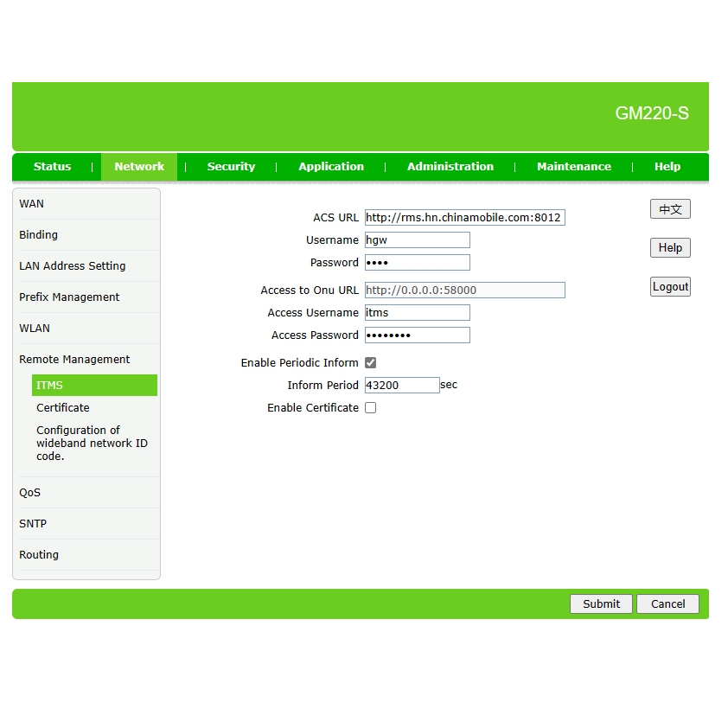
Task: Click the Submit button
Action: [601, 604]
